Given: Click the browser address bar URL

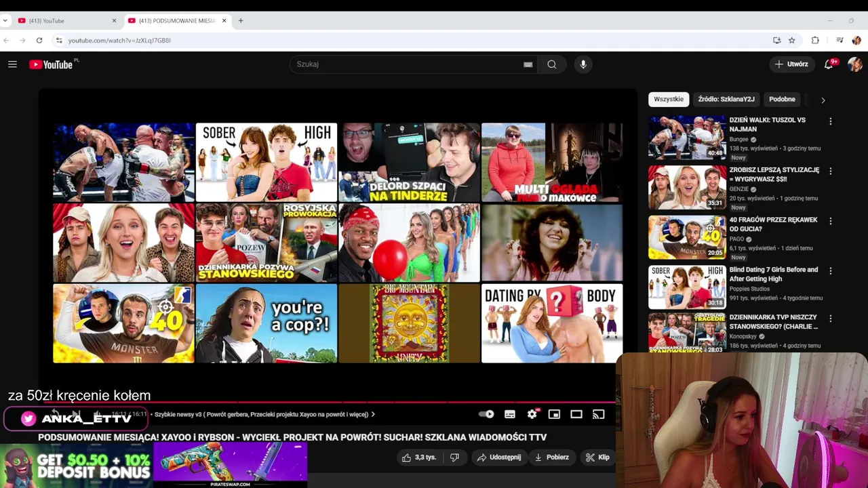Looking at the screenshot, I should pyautogui.click(x=119, y=40).
